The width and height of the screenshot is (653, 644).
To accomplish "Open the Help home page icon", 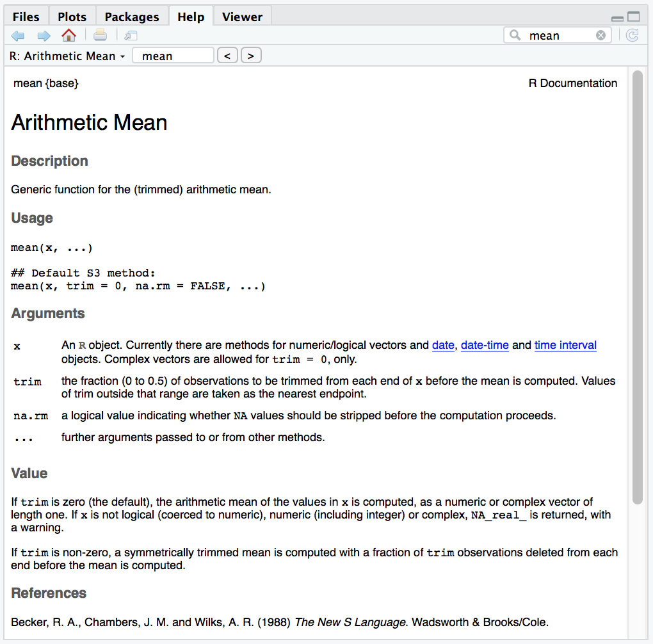I will tap(69, 36).
